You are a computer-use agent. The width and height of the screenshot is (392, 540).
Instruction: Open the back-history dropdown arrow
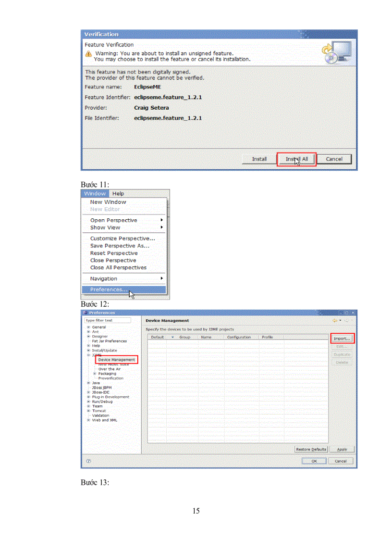340,320
